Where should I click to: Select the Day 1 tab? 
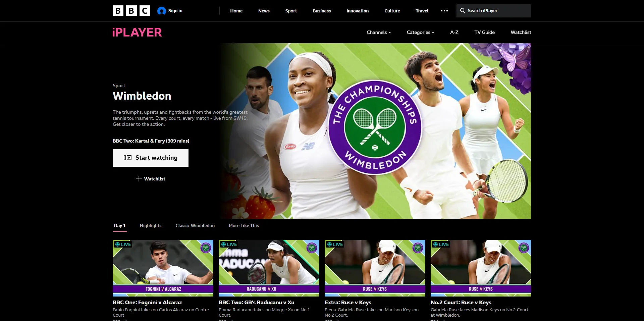[x=119, y=225]
